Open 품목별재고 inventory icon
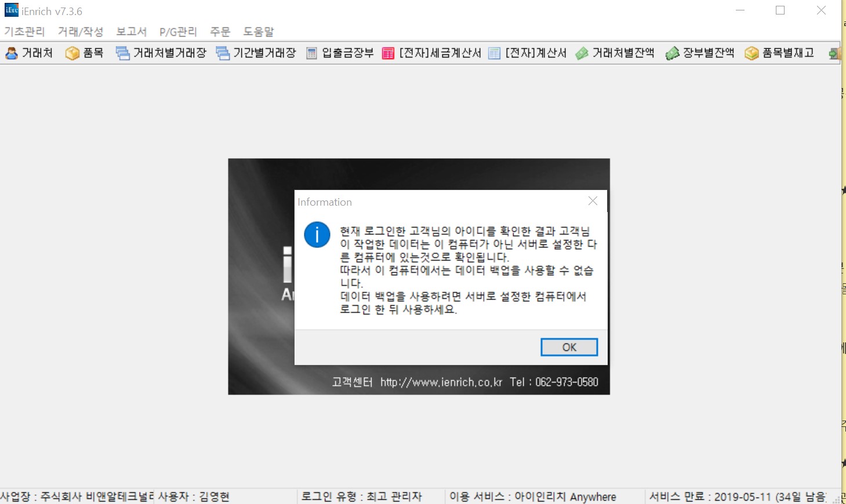The image size is (846, 504). (751, 53)
